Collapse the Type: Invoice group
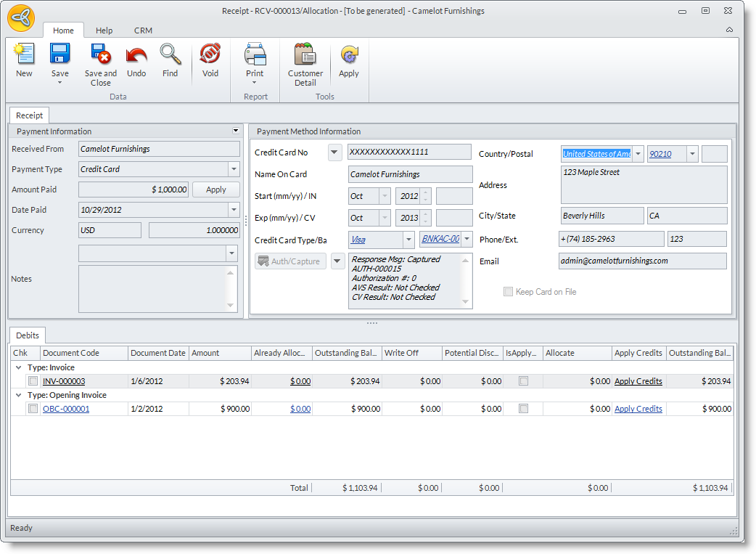 point(18,367)
